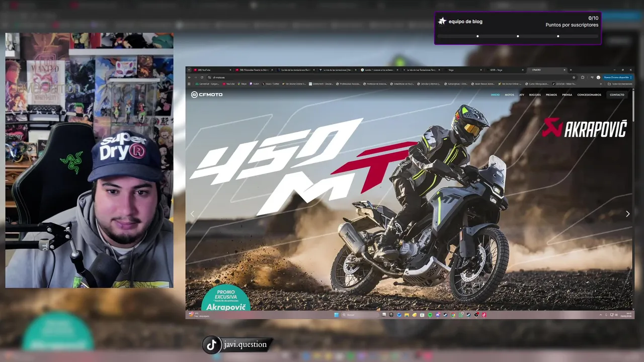Open the PROMOS menu item
The width and height of the screenshot is (644, 362).
[551, 95]
